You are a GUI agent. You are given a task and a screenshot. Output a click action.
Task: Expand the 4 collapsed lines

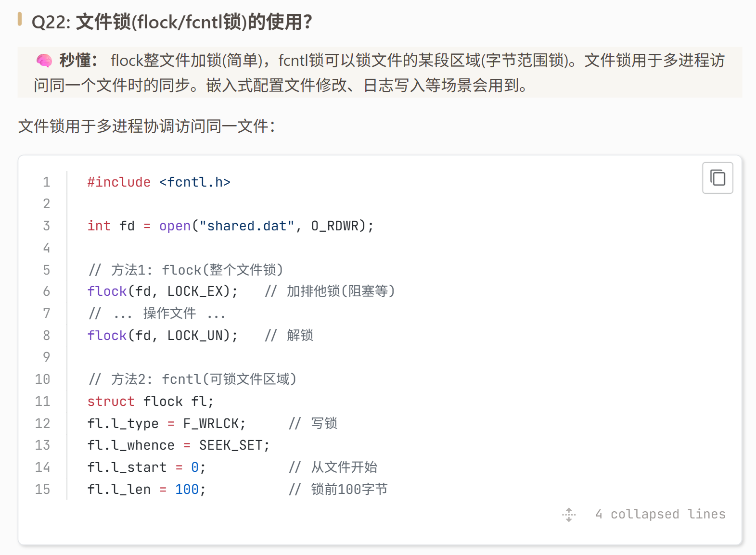tap(660, 514)
